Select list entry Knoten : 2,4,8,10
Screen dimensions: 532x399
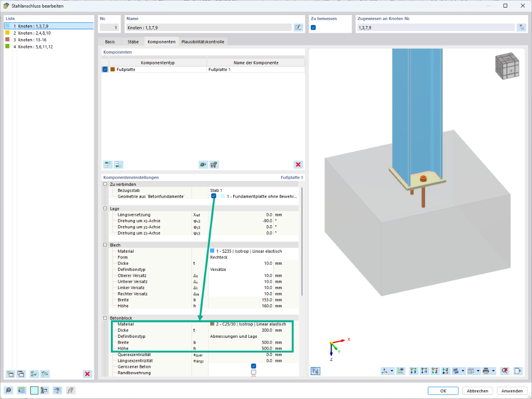(x=49, y=33)
